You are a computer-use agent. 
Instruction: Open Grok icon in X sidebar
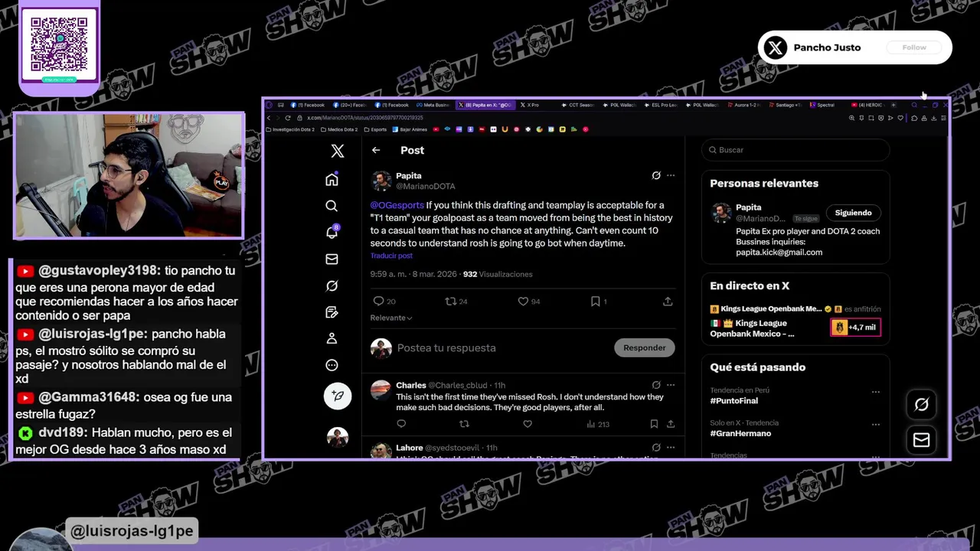point(332,285)
